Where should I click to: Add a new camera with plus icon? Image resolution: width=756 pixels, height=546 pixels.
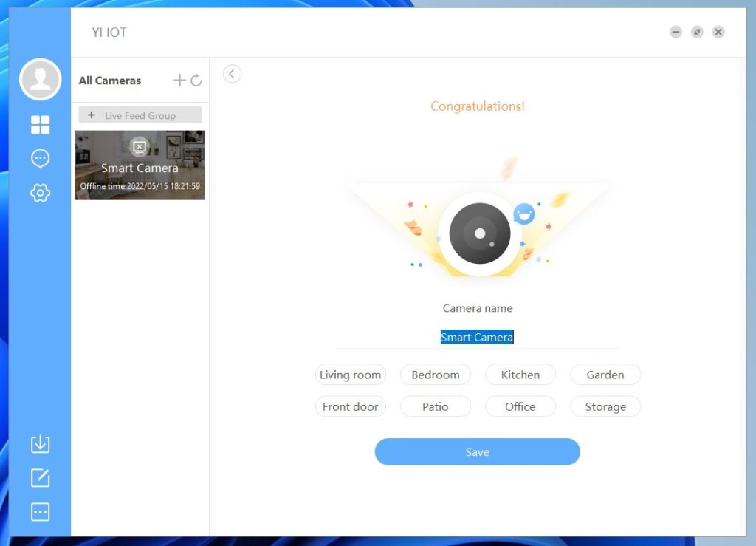tap(179, 81)
